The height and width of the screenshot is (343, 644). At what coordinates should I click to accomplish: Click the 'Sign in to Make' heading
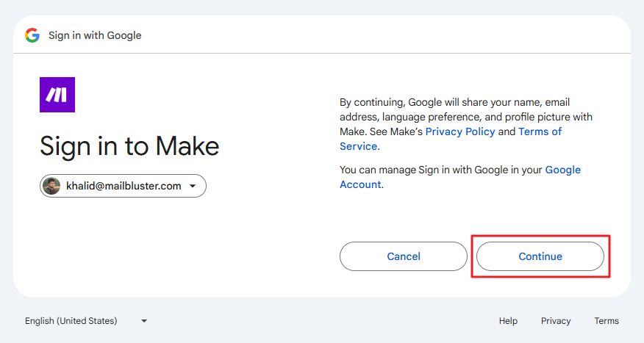tap(129, 146)
